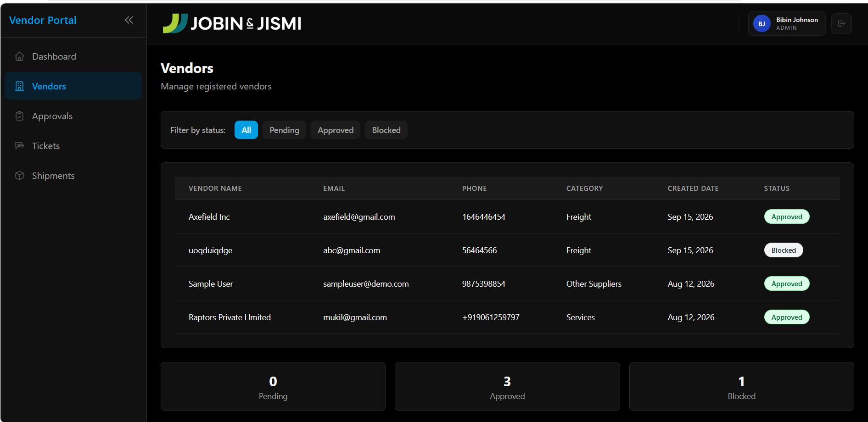This screenshot has width=868, height=422.
Task: Click Approved badge for Axefield Inc
Action: tap(787, 217)
